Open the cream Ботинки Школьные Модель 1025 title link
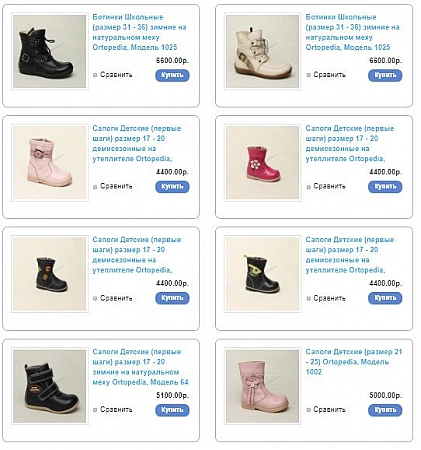Image resolution: width=421 pixels, height=450 pixels. tap(352, 32)
